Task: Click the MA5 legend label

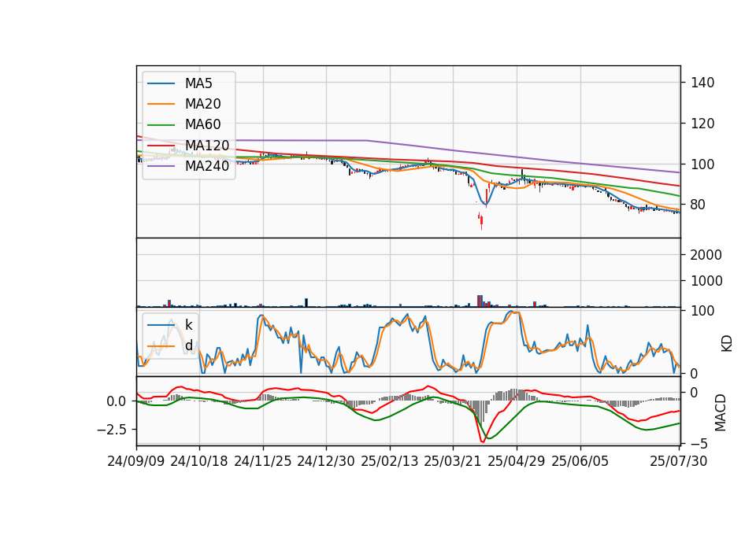Action: pyautogui.click(x=198, y=83)
